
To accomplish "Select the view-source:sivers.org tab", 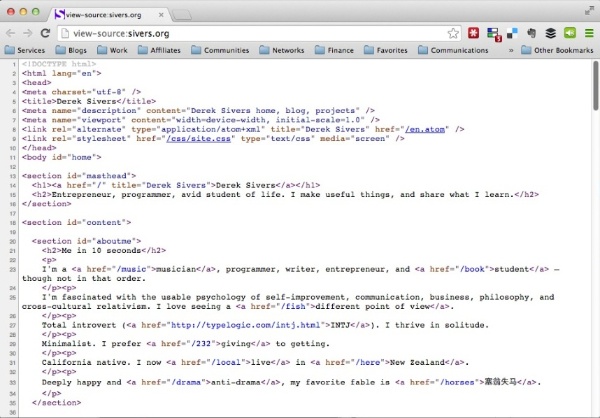I will (109, 15).
